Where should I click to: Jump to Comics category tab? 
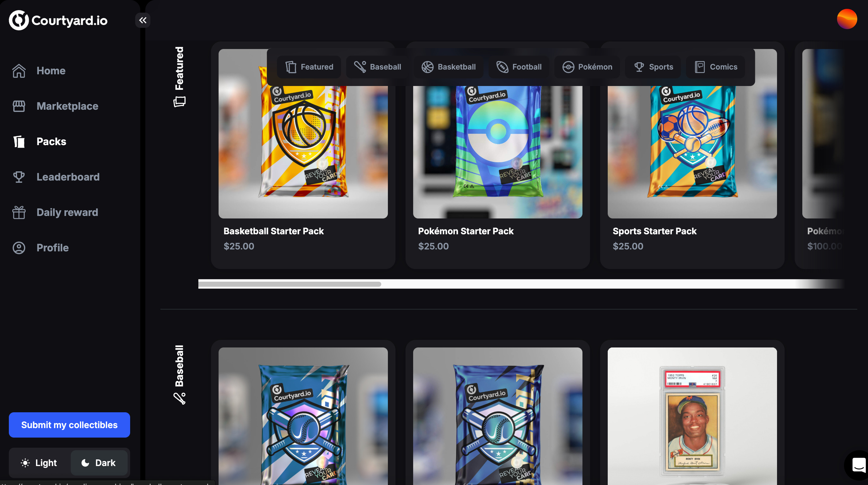tap(716, 67)
